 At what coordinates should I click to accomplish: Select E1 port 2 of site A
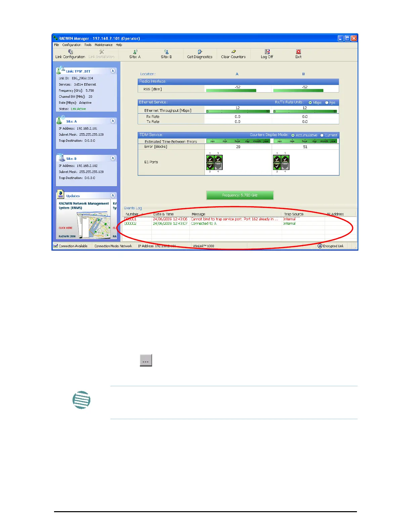(210, 166)
